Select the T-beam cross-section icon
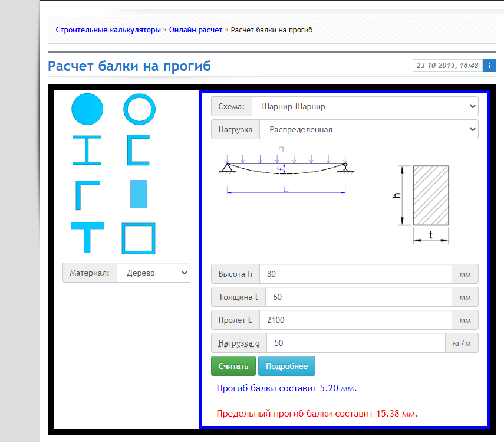This screenshot has width=504, height=442. (x=87, y=237)
